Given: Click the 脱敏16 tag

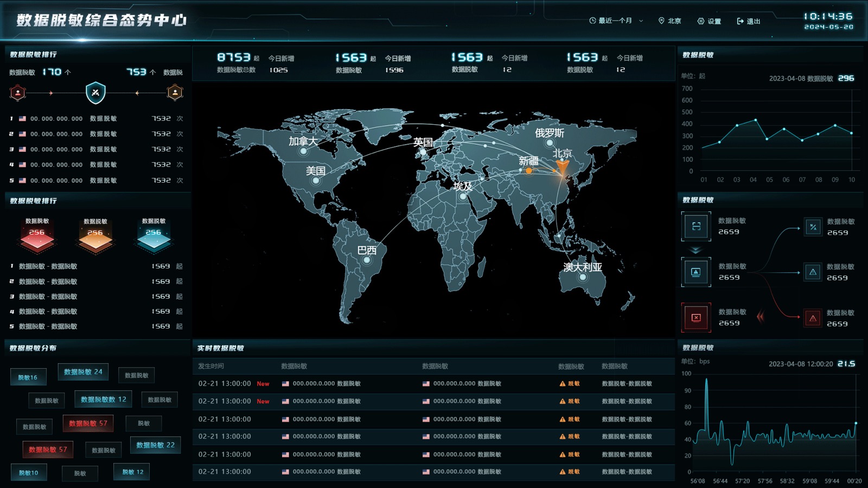Looking at the screenshot, I should [28, 377].
